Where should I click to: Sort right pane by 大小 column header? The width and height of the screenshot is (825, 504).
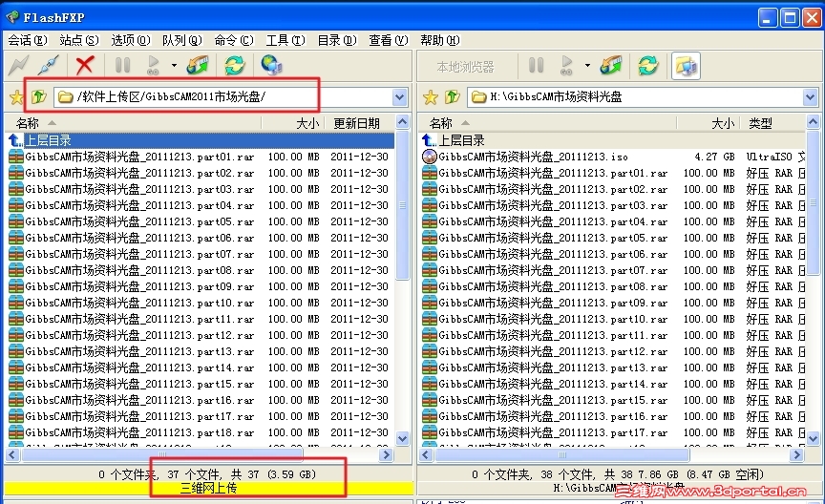(x=709, y=123)
